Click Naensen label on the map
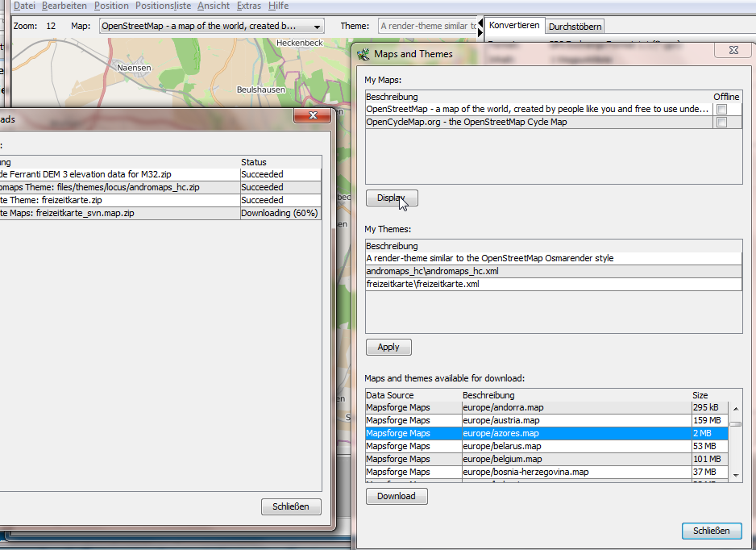This screenshot has width=756, height=550. pyautogui.click(x=134, y=68)
